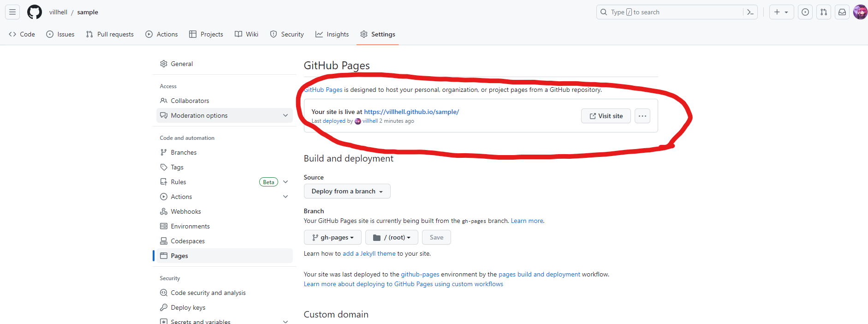Open Webhooks settings
The image size is (868, 324).
point(225,211)
